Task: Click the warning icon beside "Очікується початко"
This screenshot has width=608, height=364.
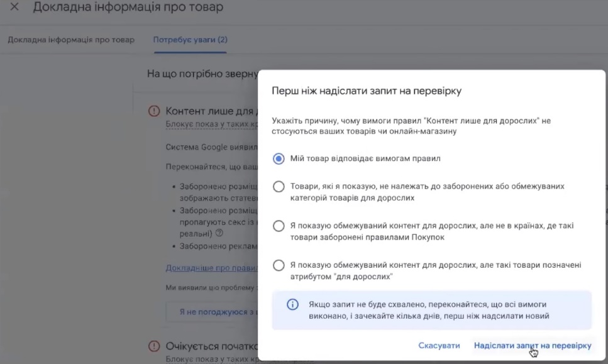Action: [x=154, y=346]
